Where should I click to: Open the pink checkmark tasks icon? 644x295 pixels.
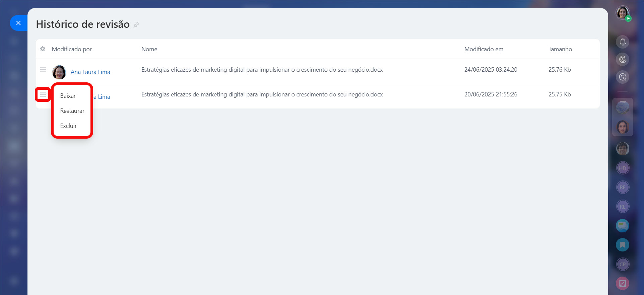(x=623, y=283)
